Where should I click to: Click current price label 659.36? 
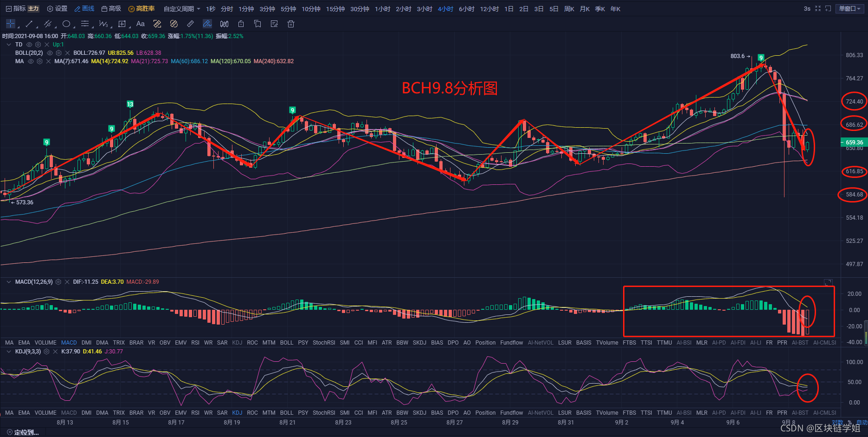point(854,143)
